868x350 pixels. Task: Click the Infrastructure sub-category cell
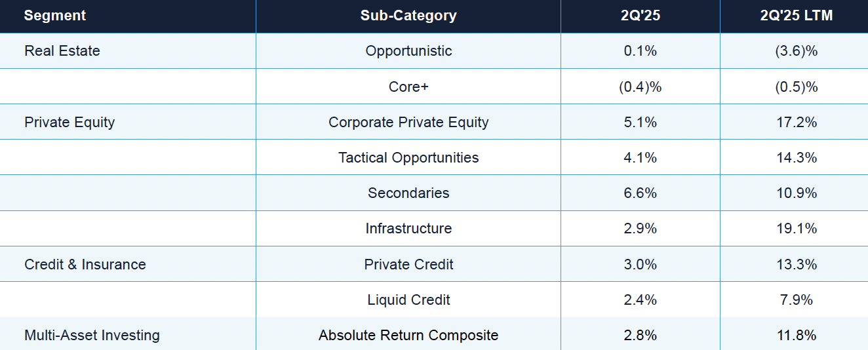click(408, 228)
